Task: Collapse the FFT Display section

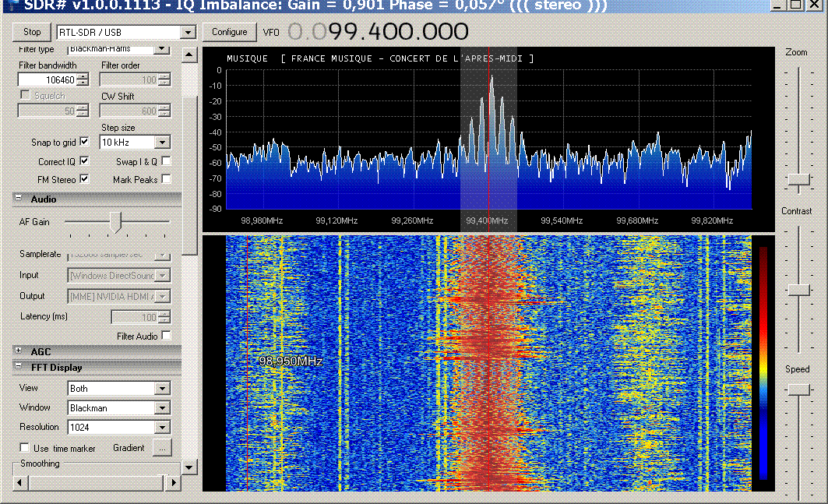Action: pos(19,365)
